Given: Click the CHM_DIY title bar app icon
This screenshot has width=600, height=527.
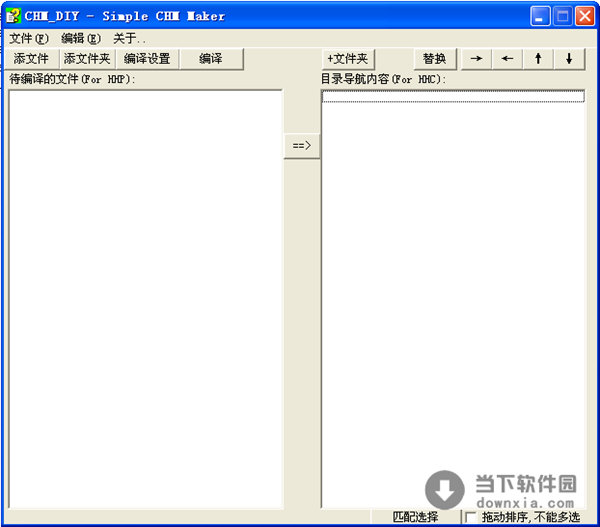Looking at the screenshot, I should tap(13, 16).
